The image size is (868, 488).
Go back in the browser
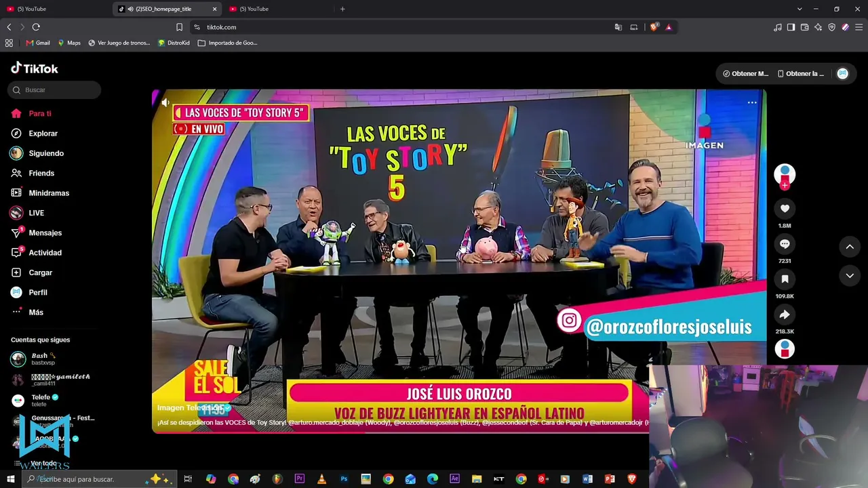(x=9, y=27)
